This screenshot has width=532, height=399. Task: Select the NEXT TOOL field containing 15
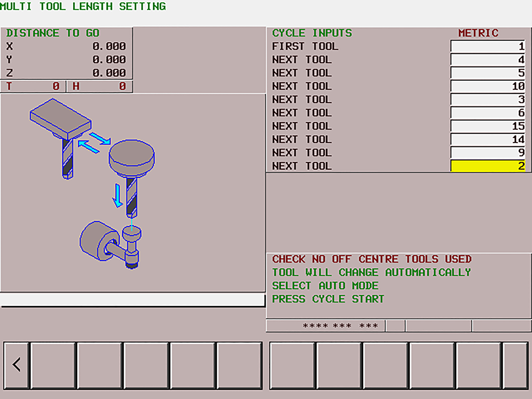487,126
